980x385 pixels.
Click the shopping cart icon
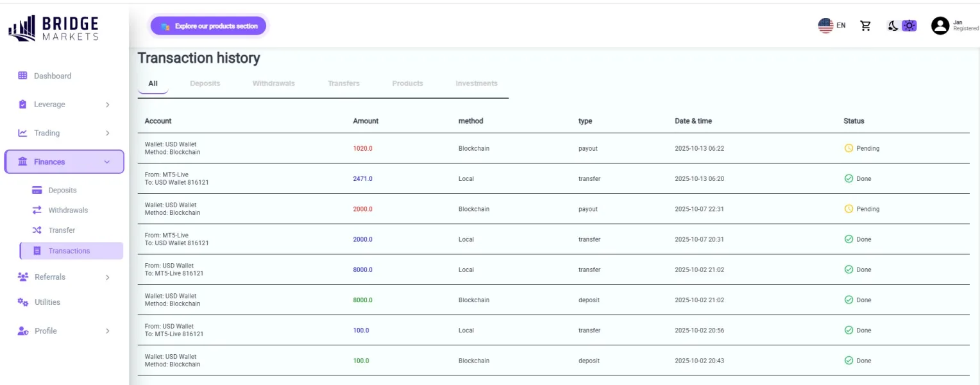pos(865,26)
